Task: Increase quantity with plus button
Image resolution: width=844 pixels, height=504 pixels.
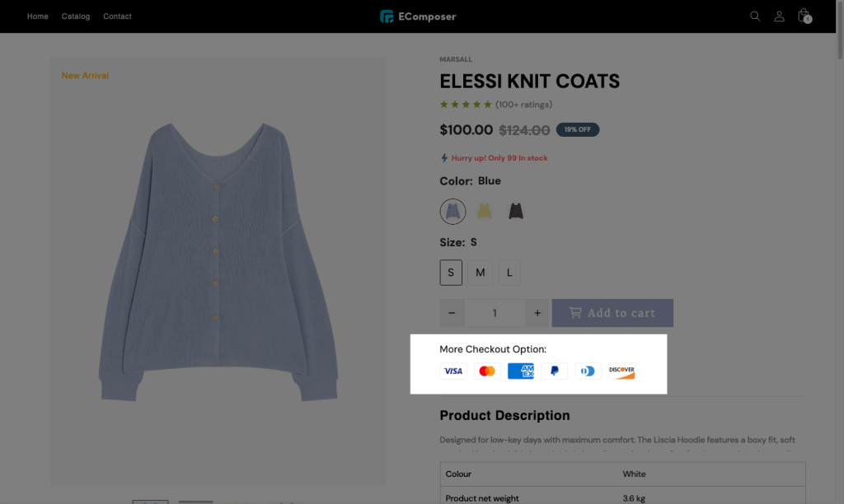Action: pyautogui.click(x=537, y=313)
